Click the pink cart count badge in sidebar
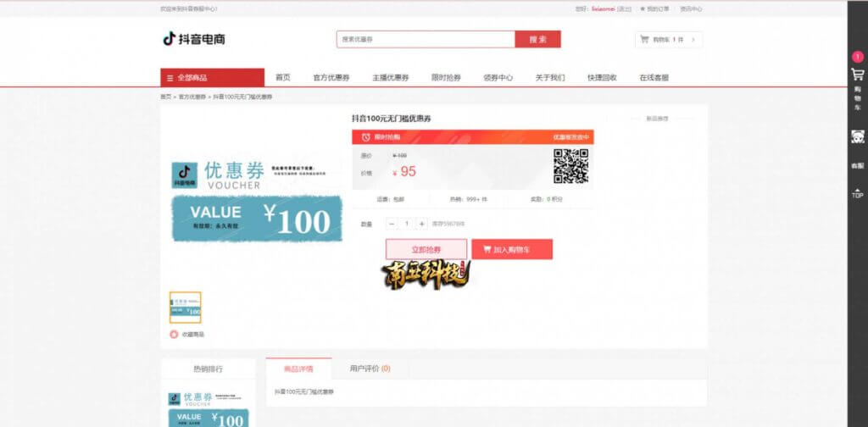This screenshot has width=868, height=427. coord(858,57)
